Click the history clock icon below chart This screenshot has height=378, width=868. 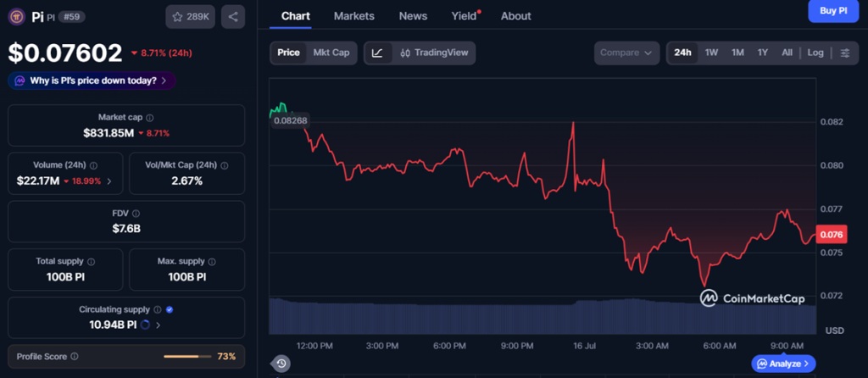[x=281, y=364]
